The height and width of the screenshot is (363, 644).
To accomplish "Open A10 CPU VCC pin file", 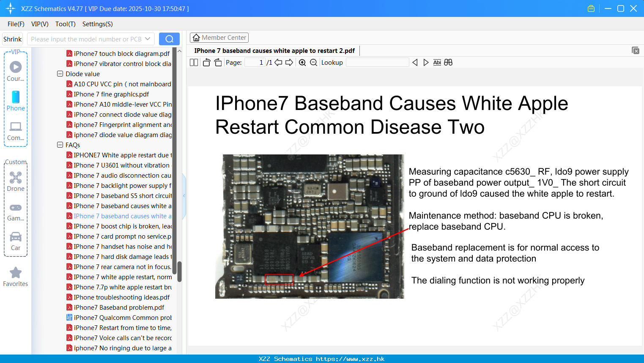I will (119, 84).
